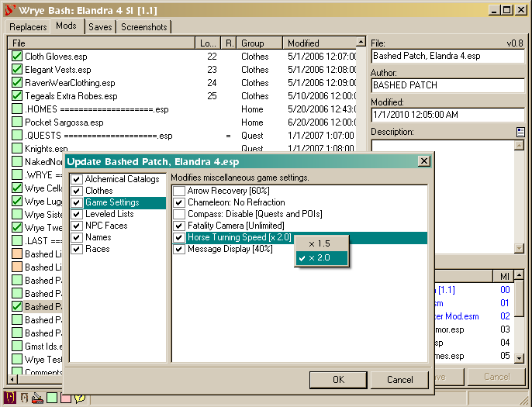Click the File name field with Bashed Patch, Elandra 4.esp
Screen dimensions: 532x407
point(448,56)
